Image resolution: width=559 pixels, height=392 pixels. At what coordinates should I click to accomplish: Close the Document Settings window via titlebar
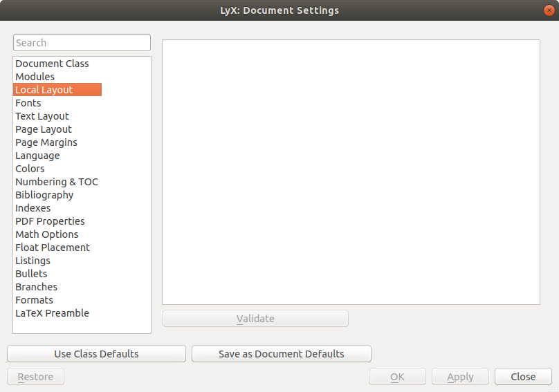(x=548, y=10)
